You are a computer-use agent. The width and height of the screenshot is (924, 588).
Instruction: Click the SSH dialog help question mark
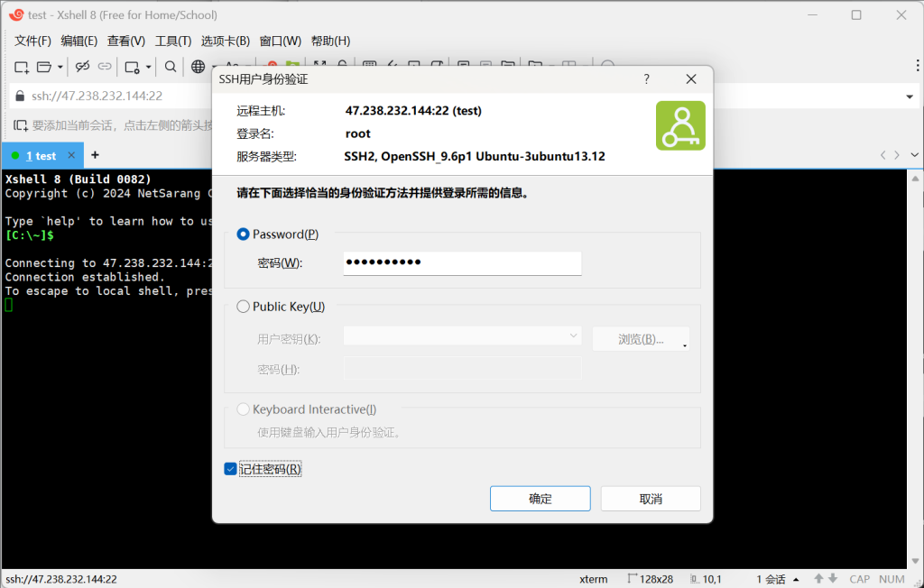pyautogui.click(x=646, y=79)
